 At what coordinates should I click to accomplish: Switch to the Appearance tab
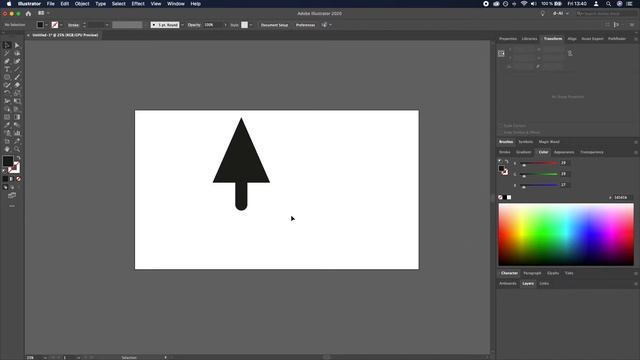[x=564, y=152]
